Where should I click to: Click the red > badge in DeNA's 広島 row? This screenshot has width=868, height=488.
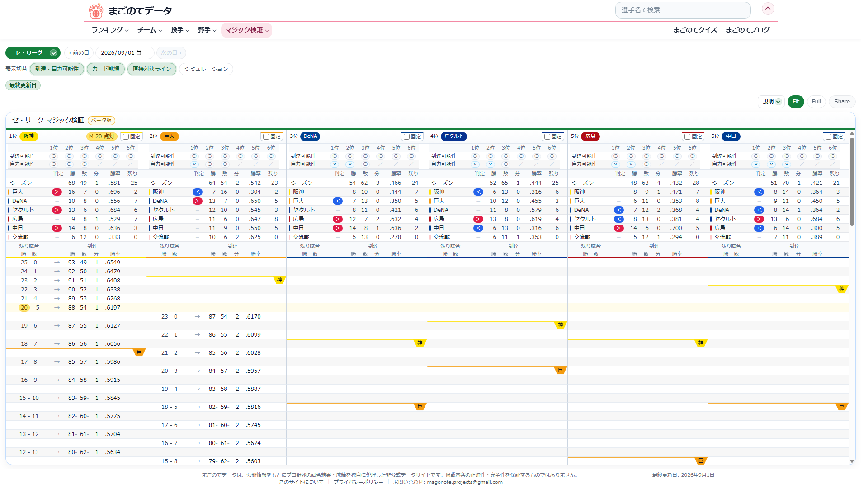pyautogui.click(x=337, y=219)
